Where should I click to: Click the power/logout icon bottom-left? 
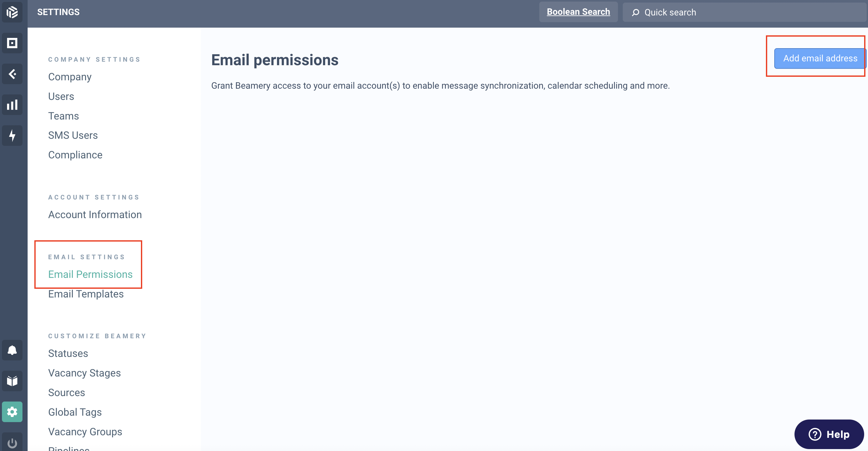coord(13,442)
